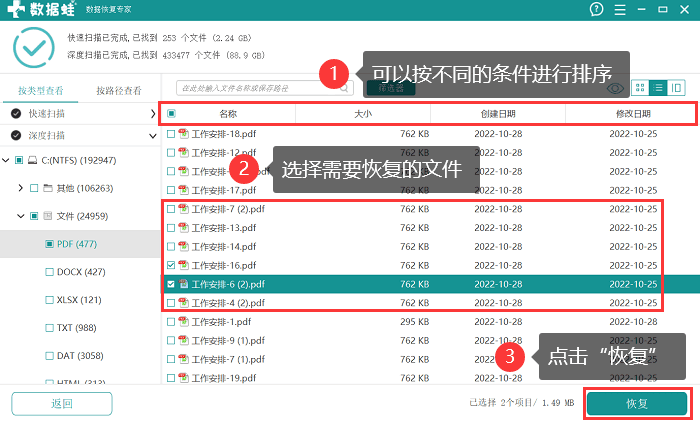Toggle the select-all checkbox in header

tap(171, 113)
